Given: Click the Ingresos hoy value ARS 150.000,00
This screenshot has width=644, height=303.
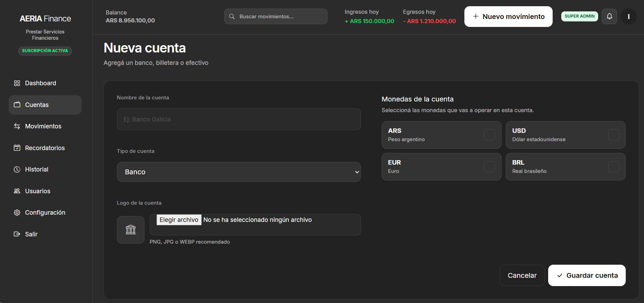Looking at the screenshot, I should [x=370, y=21].
